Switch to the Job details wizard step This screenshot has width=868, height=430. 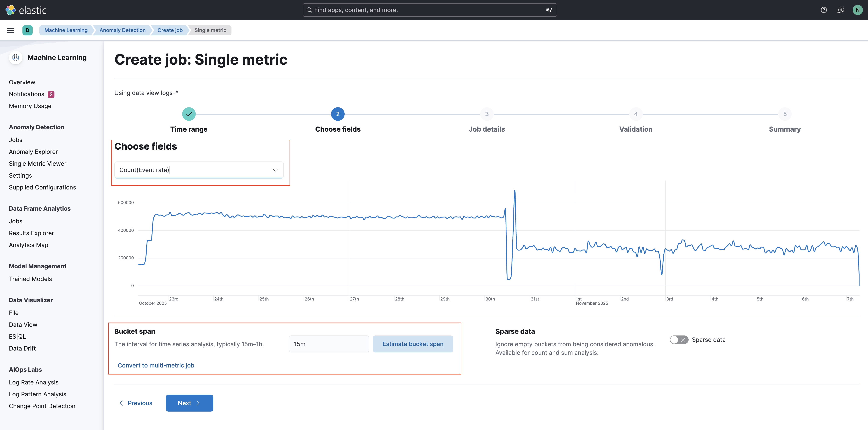[487, 114]
